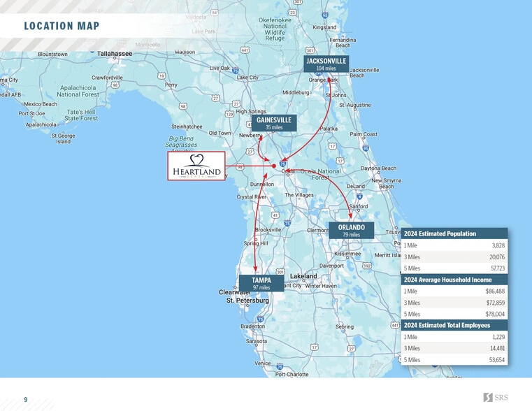Click 5 Miles row under Total Employees
This screenshot has width=532, height=411.
pos(454,360)
